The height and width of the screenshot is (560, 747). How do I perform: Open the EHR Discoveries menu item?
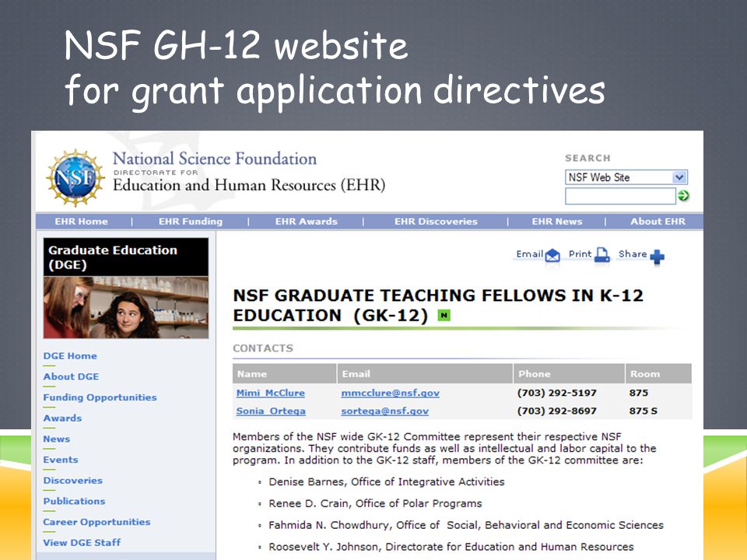click(x=436, y=222)
